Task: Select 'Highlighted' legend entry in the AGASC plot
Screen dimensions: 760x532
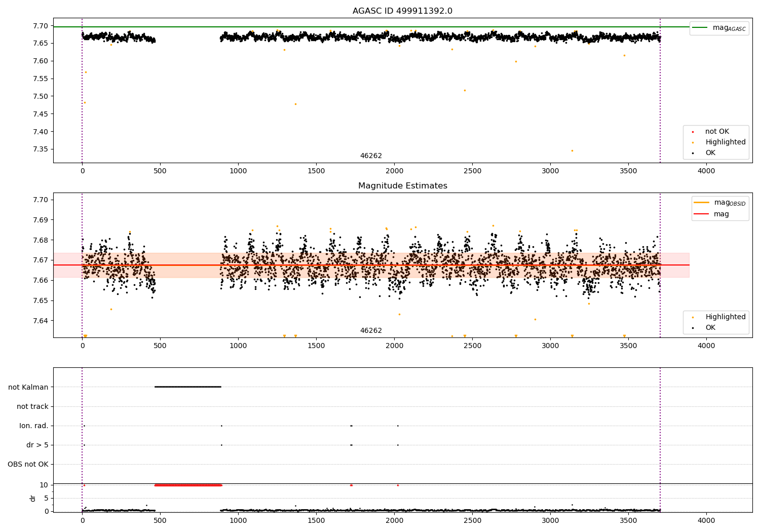Action: click(x=725, y=142)
